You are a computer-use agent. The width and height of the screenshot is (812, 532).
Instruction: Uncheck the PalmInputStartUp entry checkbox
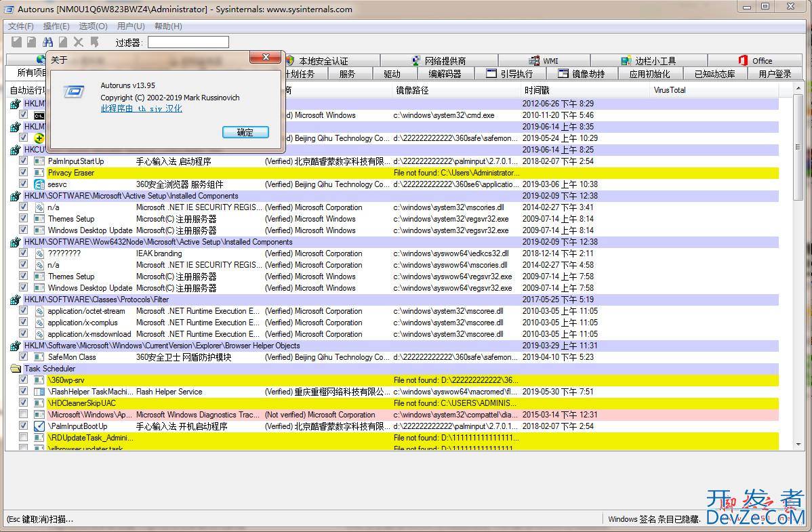point(23,161)
